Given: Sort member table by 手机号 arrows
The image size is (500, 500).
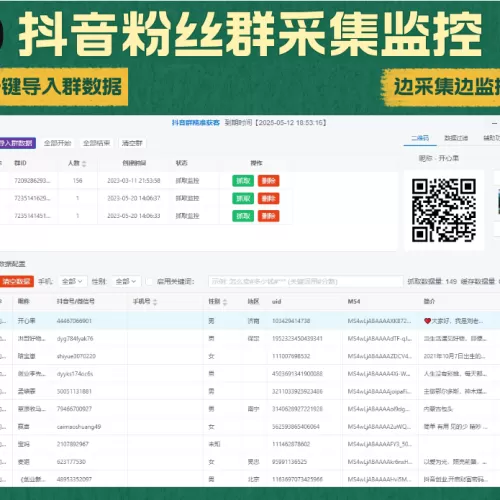Looking at the screenshot, I should coord(155,302).
